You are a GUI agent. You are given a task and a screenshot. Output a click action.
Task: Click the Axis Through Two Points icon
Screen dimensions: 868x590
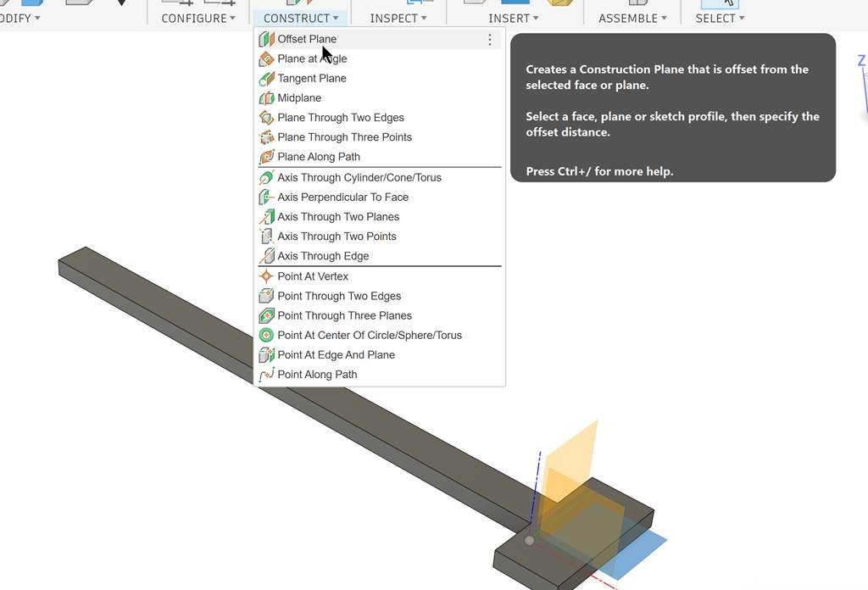pos(266,237)
